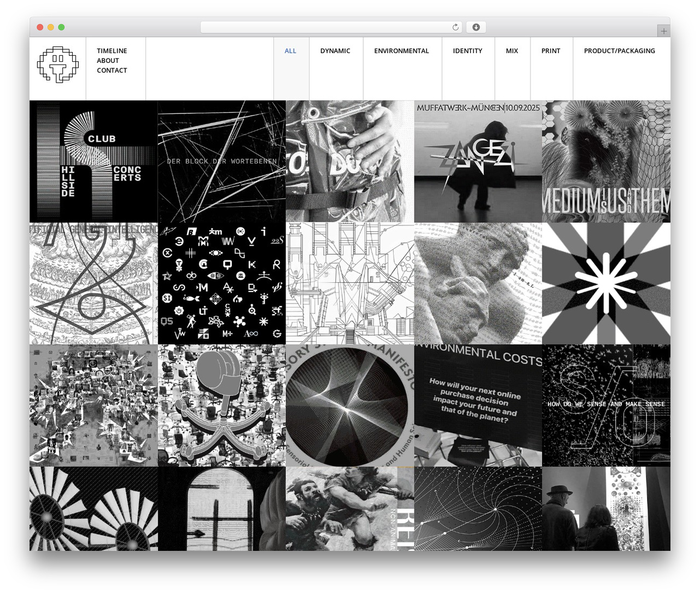This screenshot has height=593, width=700.
Task: View the Muffatwerk München Zangezi poster
Action: click(x=478, y=161)
